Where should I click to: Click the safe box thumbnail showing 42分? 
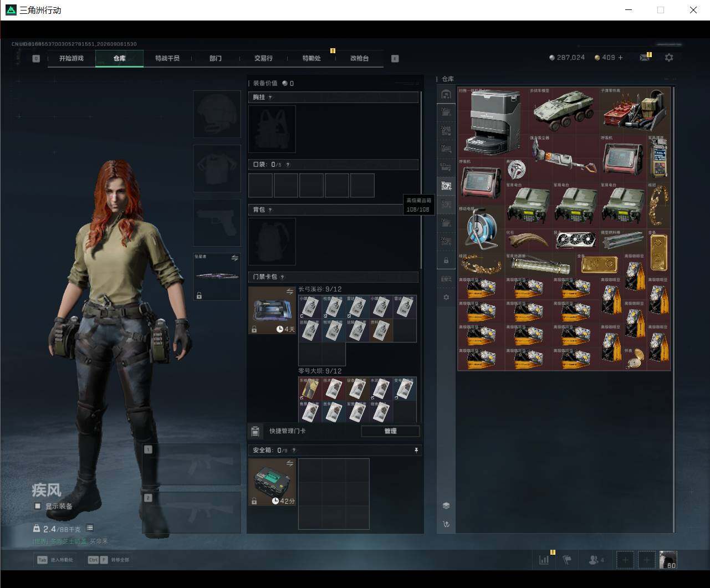(272, 482)
